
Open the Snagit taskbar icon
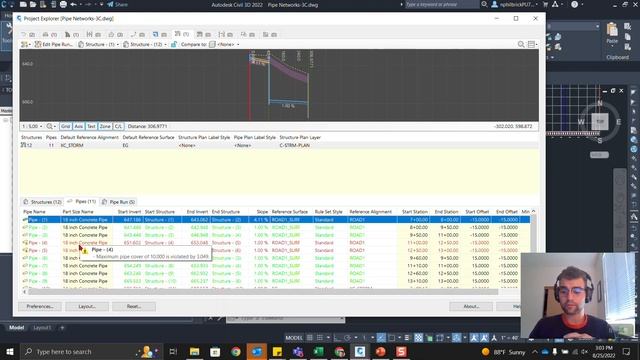tap(401, 351)
